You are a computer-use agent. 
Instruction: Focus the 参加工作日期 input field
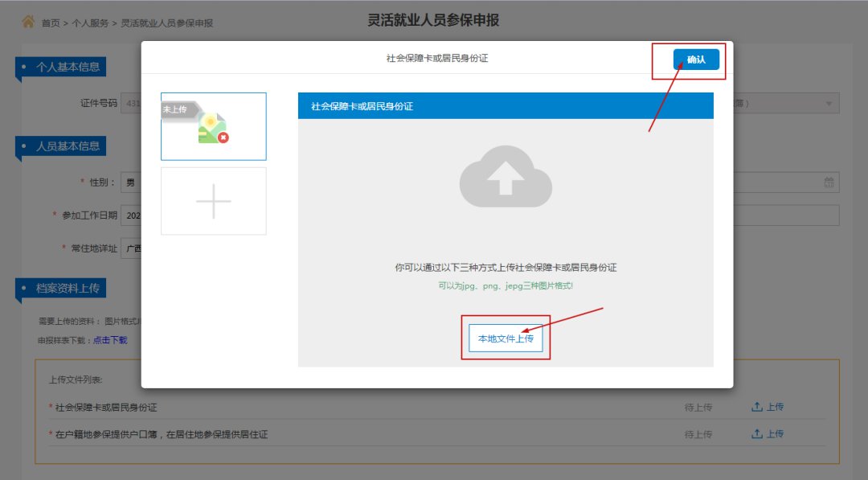(x=132, y=215)
